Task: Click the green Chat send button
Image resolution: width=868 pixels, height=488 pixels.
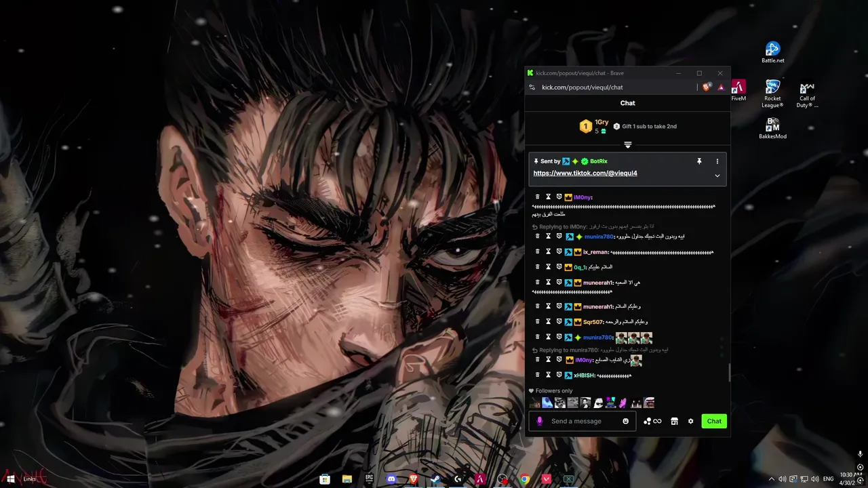Action: click(x=714, y=422)
